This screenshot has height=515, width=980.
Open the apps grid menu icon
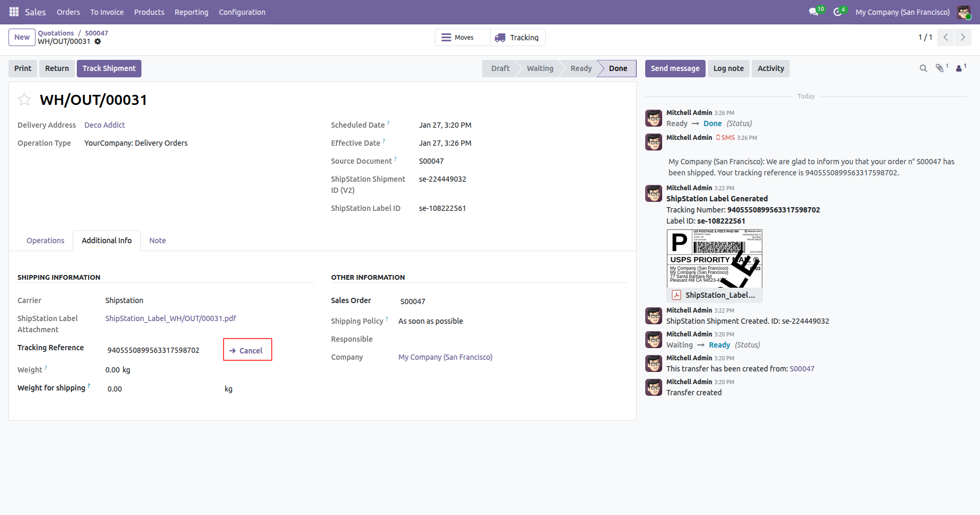(x=14, y=12)
